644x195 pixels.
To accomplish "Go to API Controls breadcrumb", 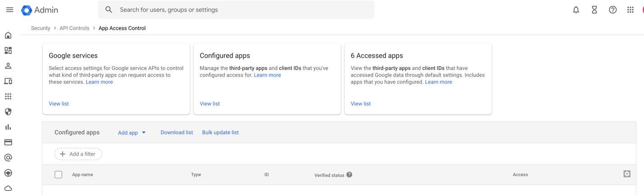I will click(74, 28).
